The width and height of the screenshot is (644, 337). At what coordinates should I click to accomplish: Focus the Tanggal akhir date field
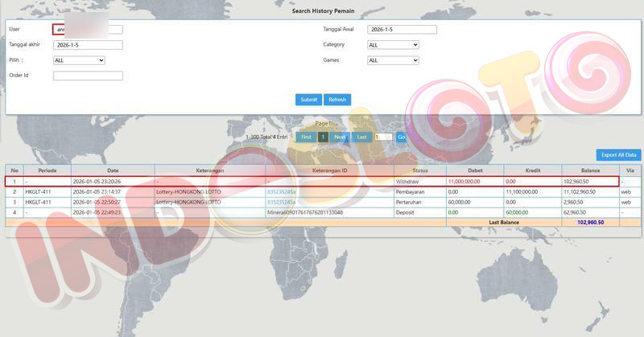[x=88, y=45]
